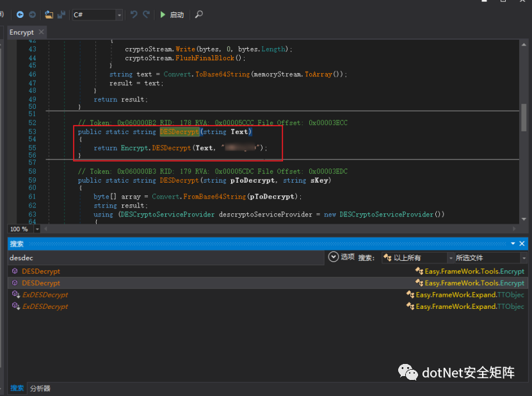Open the 100 % zoom dropdown

tap(37, 229)
